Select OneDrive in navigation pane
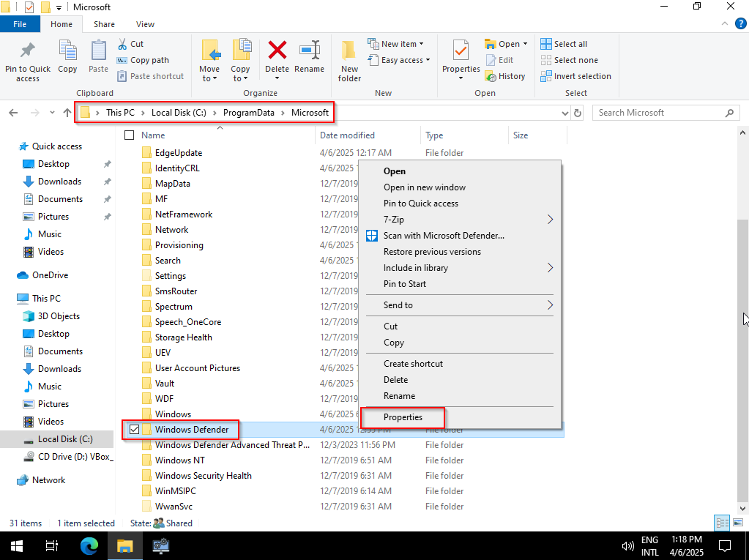Image resolution: width=749 pixels, height=560 pixels. (50, 275)
